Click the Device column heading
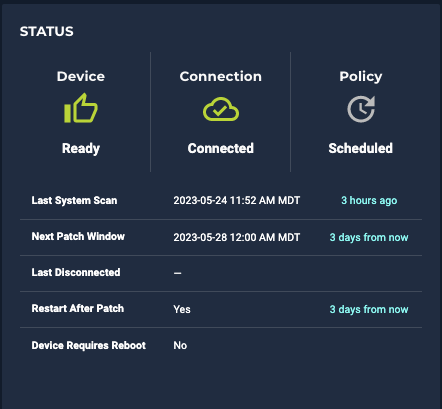The width and height of the screenshot is (442, 409). click(81, 76)
